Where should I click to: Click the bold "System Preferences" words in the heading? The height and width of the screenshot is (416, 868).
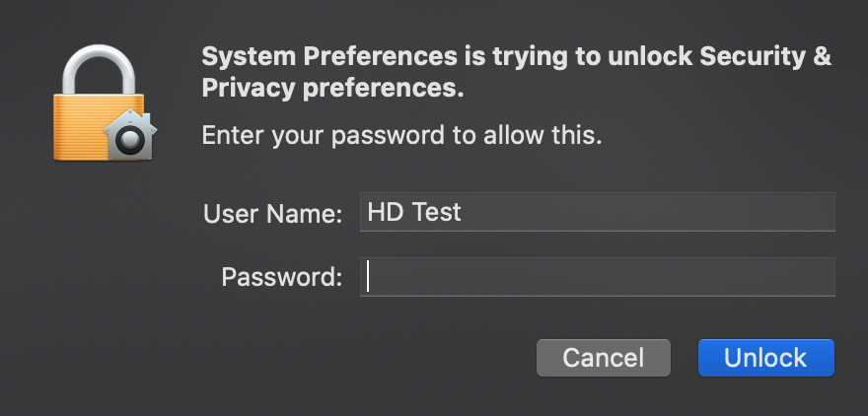(329, 57)
